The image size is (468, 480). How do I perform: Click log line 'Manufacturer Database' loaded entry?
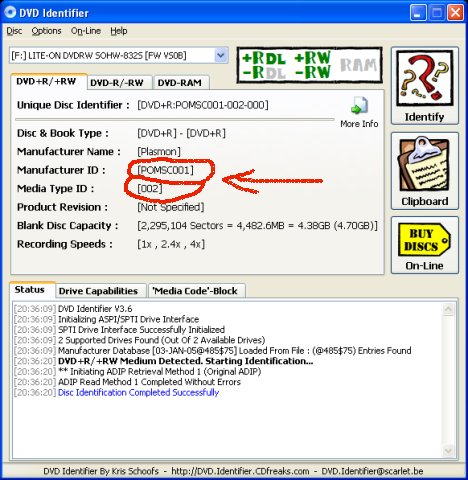(x=235, y=351)
